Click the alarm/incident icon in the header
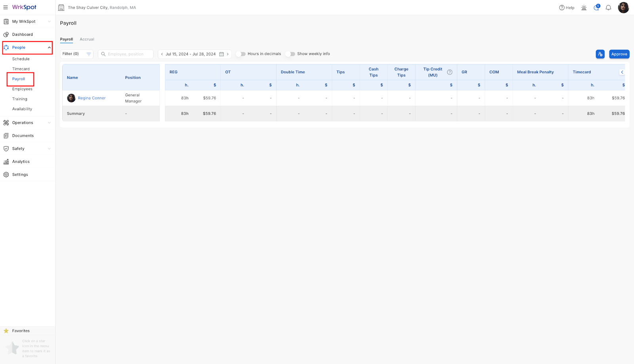 [583, 8]
